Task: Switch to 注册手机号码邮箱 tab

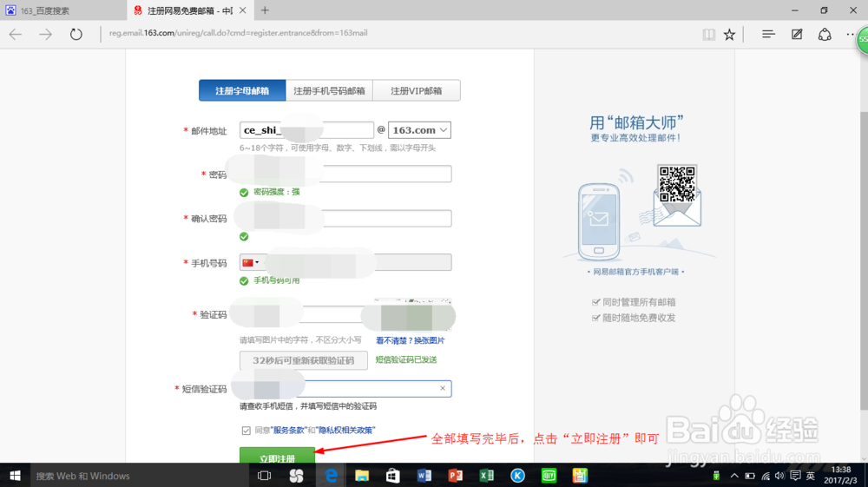Action: 329,91
